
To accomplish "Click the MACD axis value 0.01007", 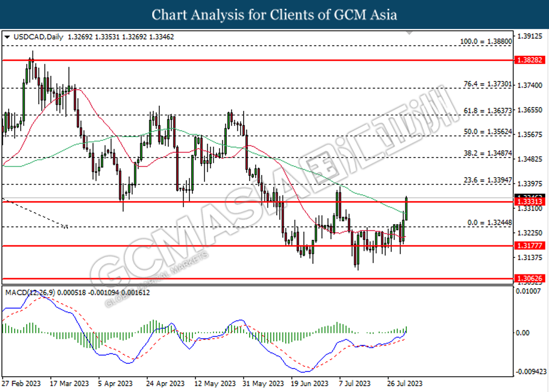I will (x=528, y=291).
